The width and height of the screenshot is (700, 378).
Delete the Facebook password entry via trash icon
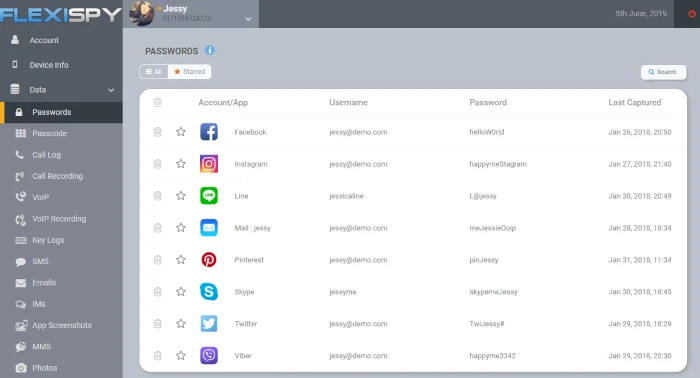(x=158, y=132)
